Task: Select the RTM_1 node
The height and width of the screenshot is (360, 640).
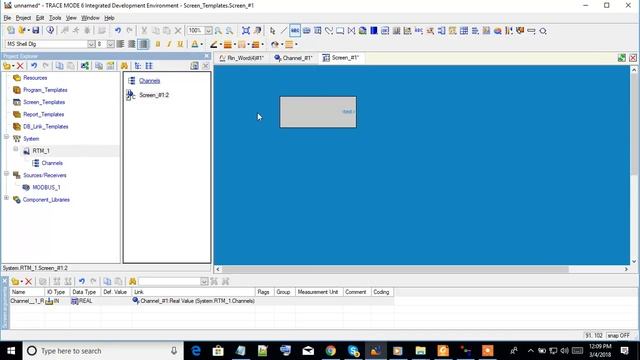Action: [41, 151]
